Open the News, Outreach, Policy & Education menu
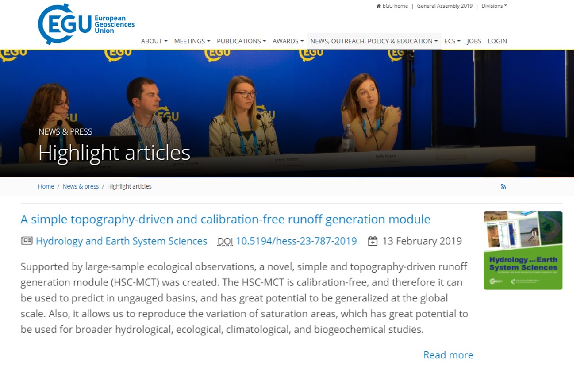588x366 pixels. (x=374, y=41)
